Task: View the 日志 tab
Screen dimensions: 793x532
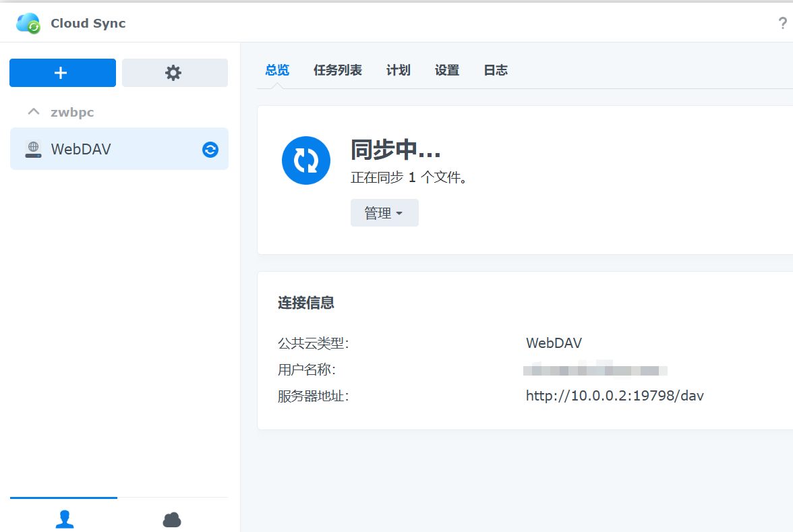Action: tap(495, 70)
